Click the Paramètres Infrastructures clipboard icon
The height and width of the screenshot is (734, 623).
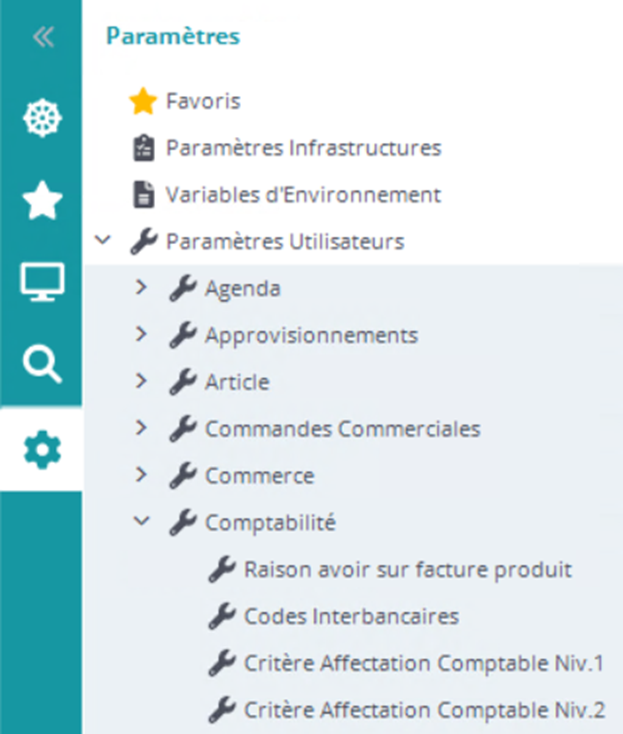[144, 148]
